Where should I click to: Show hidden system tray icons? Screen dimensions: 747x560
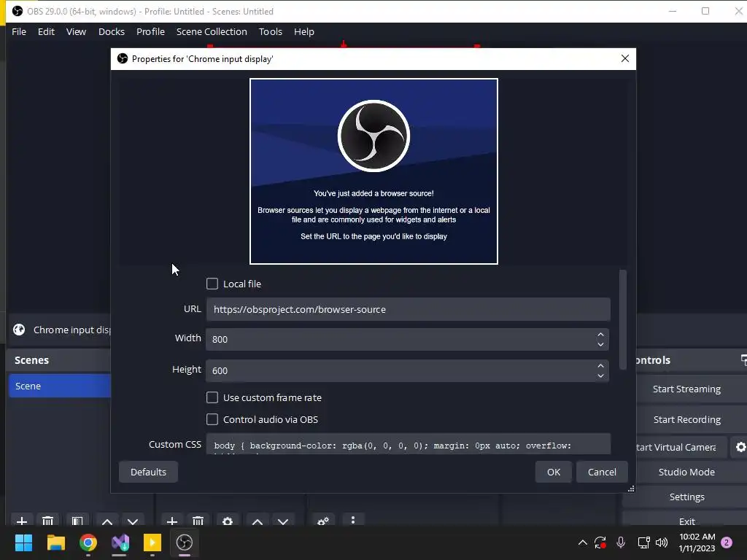coord(582,542)
